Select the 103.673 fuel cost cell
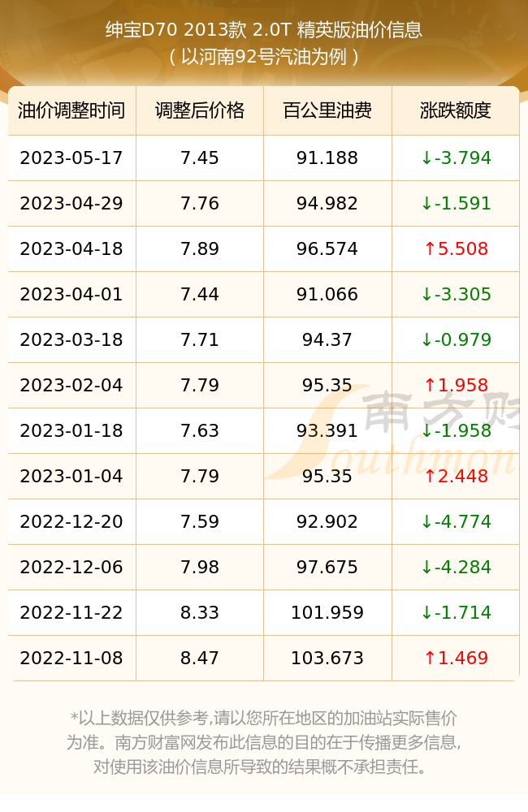 [327, 659]
